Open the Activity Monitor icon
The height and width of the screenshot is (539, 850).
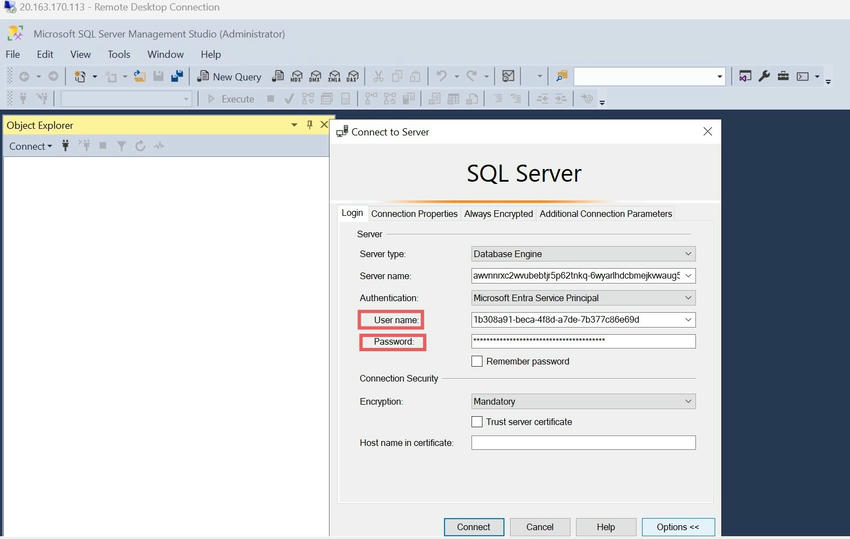[x=508, y=76]
